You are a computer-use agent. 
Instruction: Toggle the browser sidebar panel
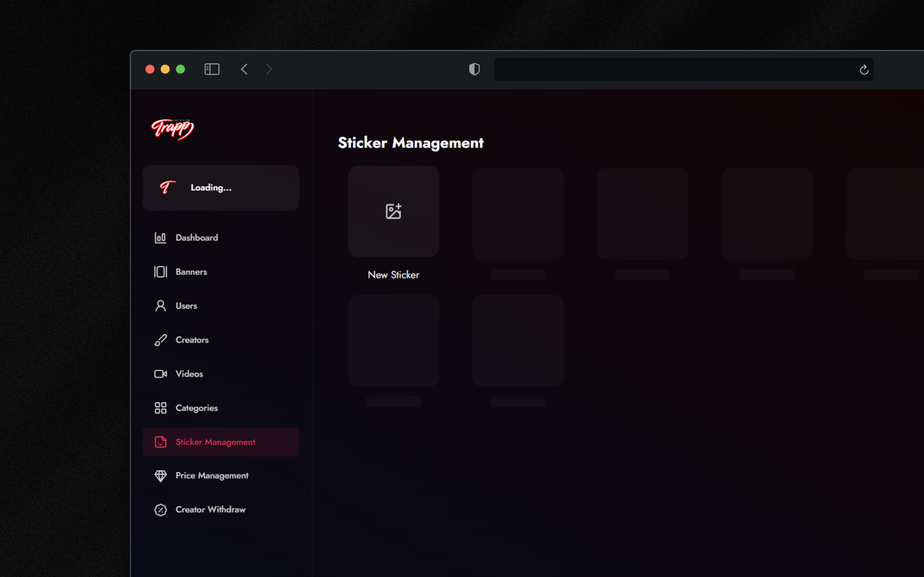pyautogui.click(x=212, y=69)
